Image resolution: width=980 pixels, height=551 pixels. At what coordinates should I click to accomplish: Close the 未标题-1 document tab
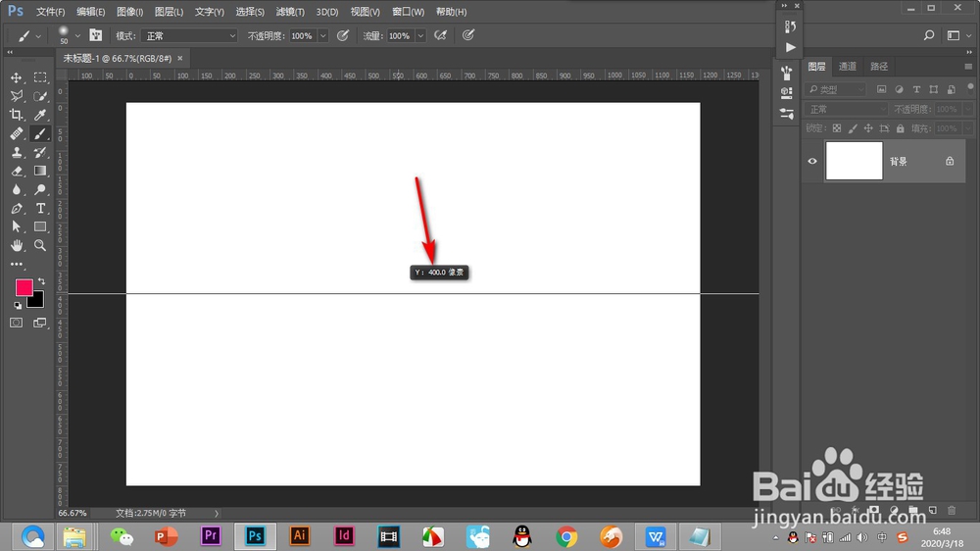[180, 58]
